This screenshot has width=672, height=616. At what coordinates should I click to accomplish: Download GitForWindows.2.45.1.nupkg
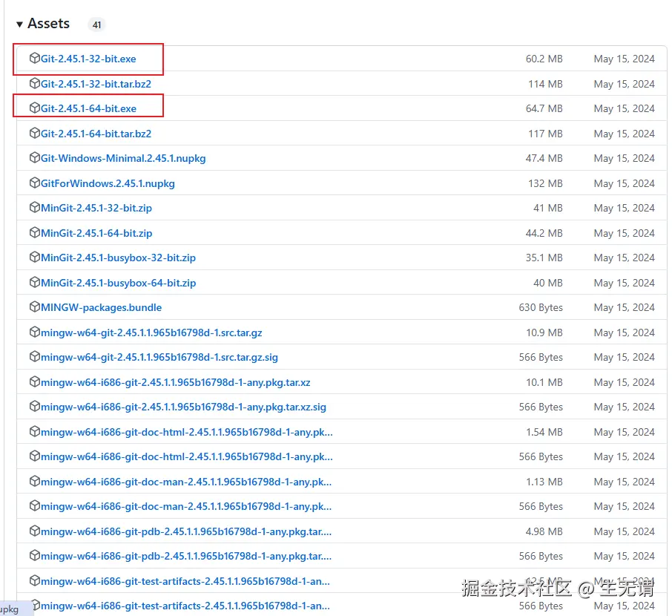[108, 183]
